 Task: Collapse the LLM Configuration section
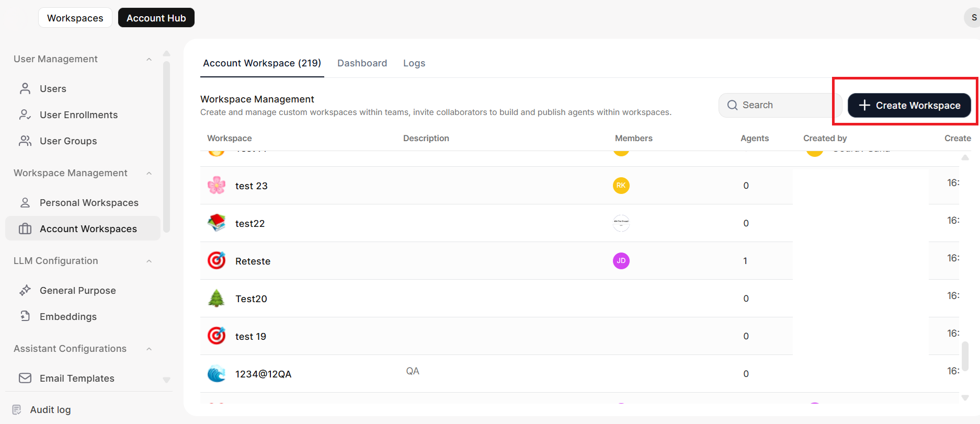pyautogui.click(x=149, y=261)
